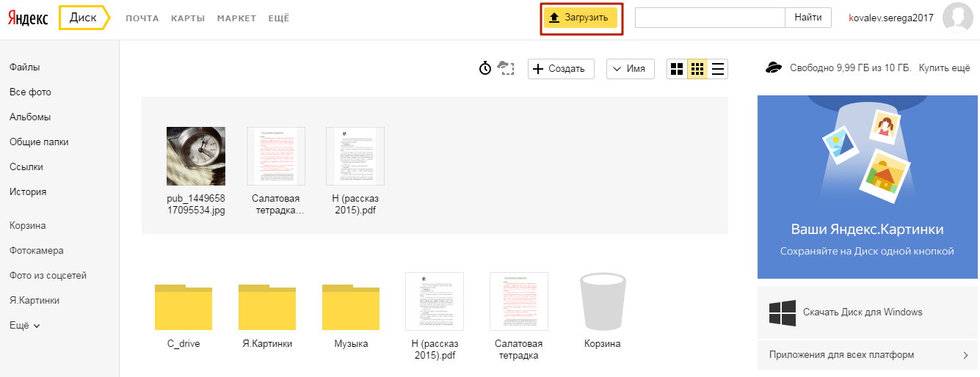Select Все фото in the sidebar
Viewport: 980px width, 377px height.
point(30,92)
